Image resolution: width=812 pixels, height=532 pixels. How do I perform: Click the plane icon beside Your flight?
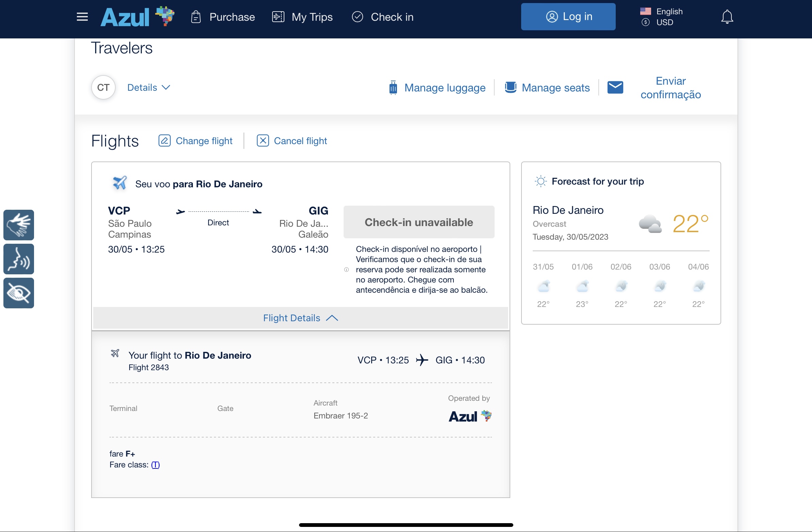pos(115,353)
